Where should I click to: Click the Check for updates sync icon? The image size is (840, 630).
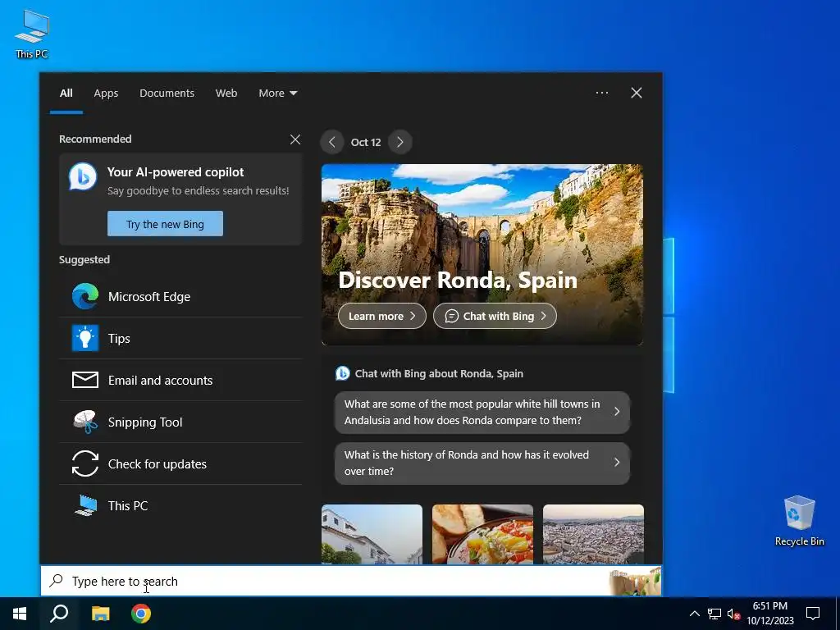85,463
